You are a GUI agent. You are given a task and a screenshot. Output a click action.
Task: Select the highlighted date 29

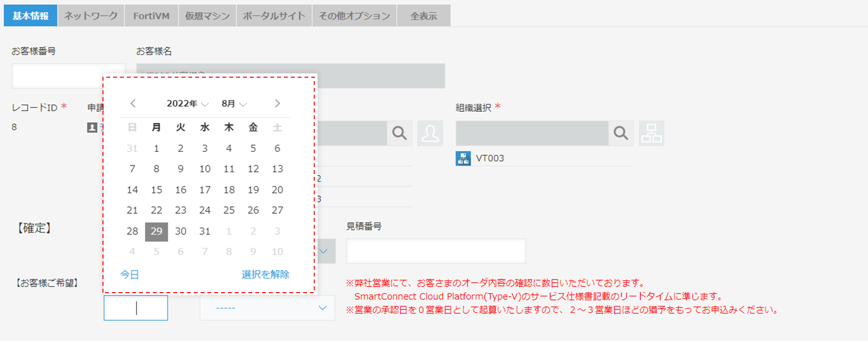pos(157,232)
